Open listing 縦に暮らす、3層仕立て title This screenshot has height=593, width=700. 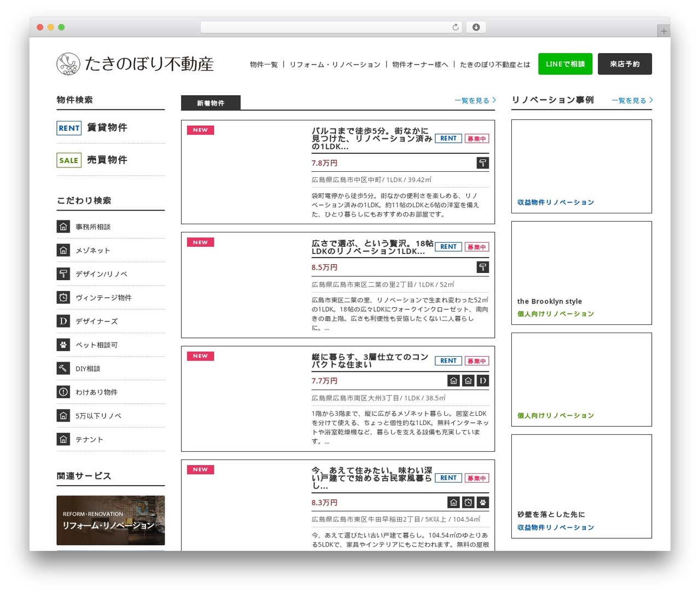click(370, 361)
